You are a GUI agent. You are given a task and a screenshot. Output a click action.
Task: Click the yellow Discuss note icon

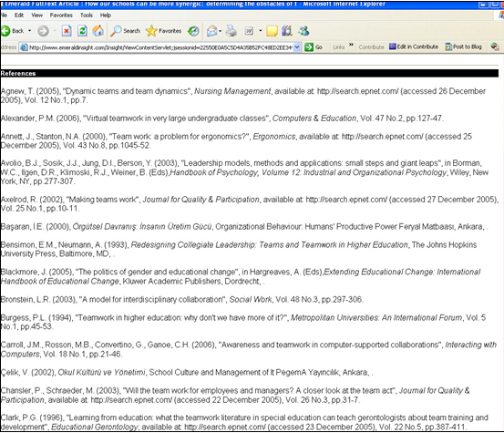tap(272, 31)
